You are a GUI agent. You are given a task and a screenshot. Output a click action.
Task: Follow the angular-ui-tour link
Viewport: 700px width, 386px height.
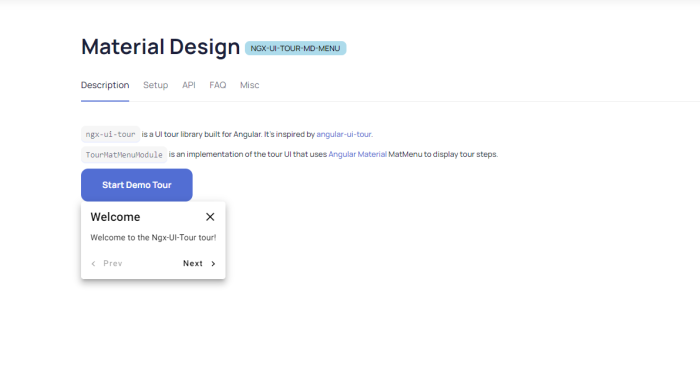point(344,134)
